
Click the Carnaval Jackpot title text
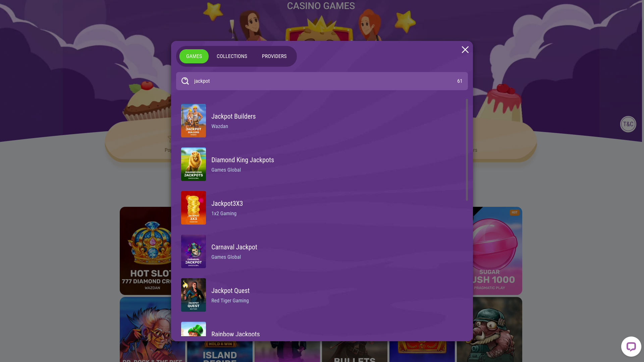tap(234, 247)
